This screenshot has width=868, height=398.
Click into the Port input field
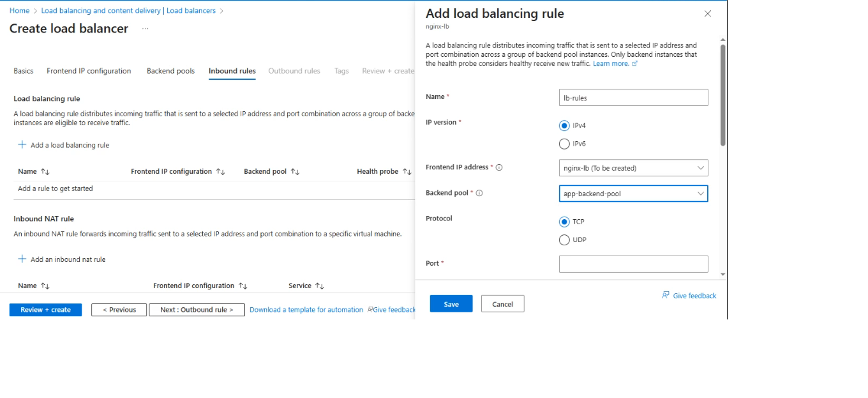point(634,264)
